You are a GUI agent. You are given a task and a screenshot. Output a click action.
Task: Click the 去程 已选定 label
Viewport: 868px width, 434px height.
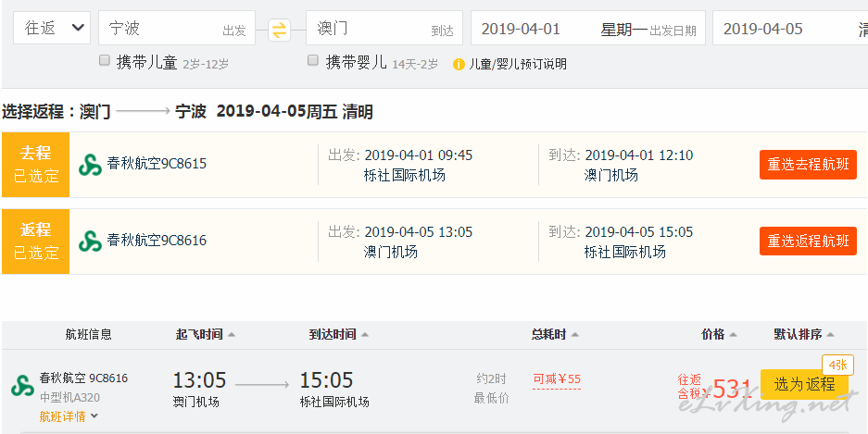pos(36,165)
